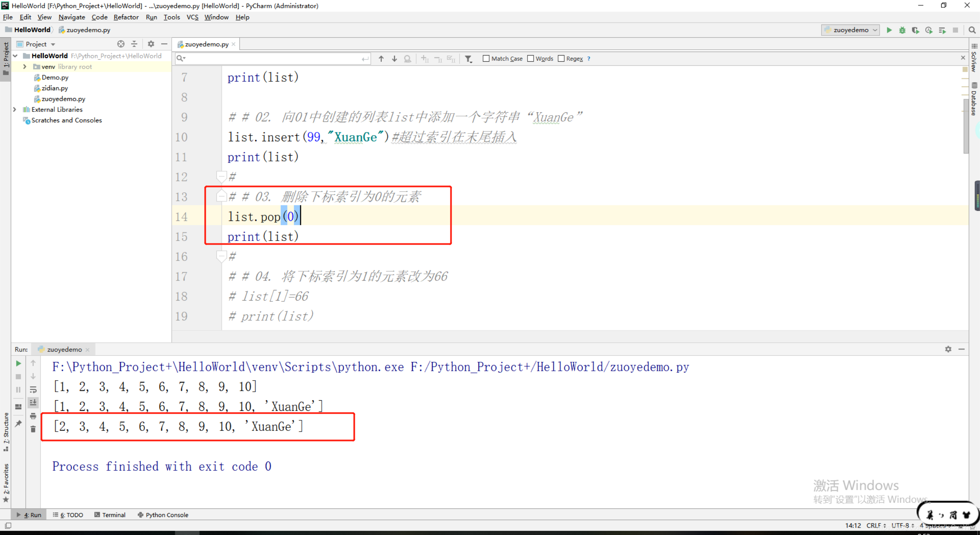Rerun zuoyedemo in the Run panel
The image size is (980, 535).
click(x=18, y=363)
